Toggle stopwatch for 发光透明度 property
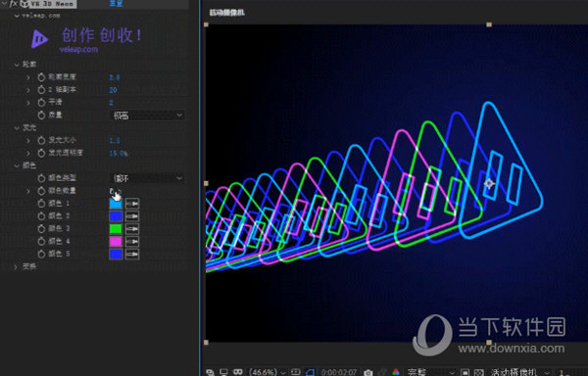588x376 pixels. pyautogui.click(x=41, y=153)
